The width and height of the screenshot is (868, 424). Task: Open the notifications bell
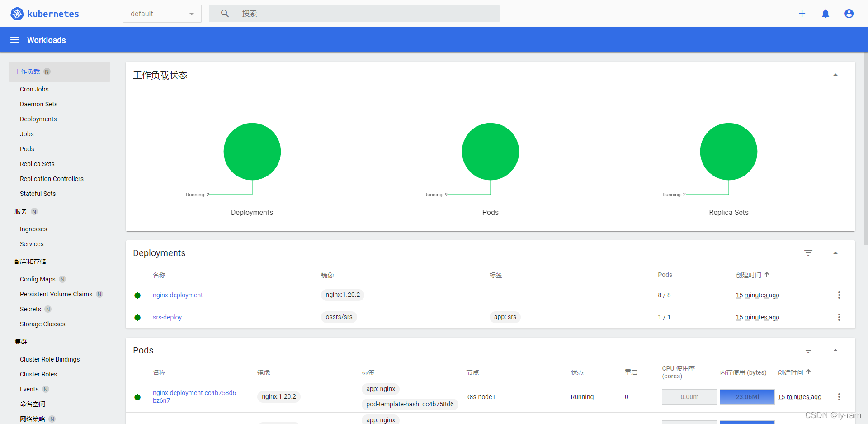826,14
